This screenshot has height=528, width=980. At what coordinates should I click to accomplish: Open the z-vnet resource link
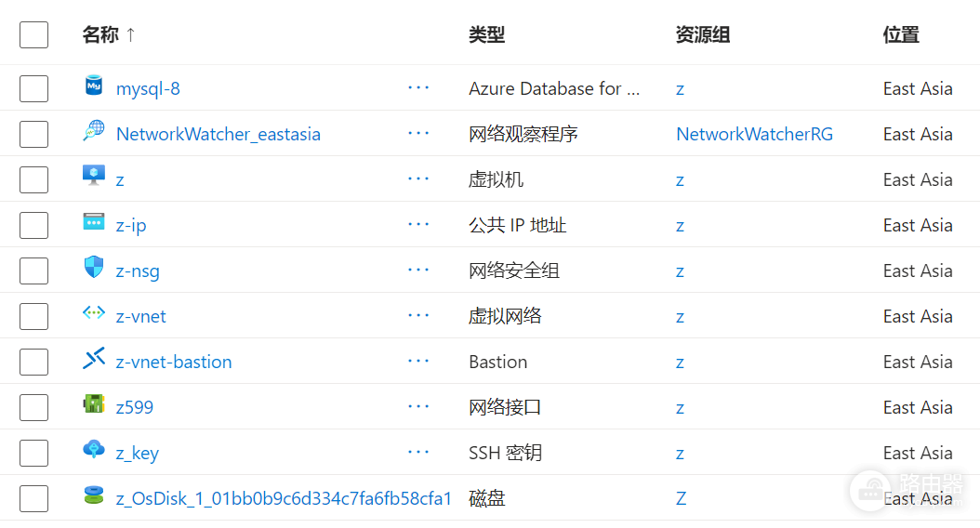140,317
